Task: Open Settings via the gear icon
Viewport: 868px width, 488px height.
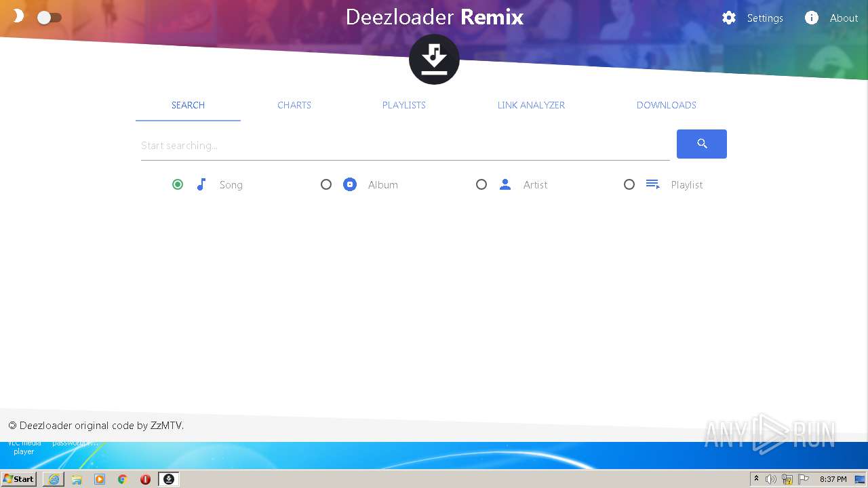Action: coord(729,18)
